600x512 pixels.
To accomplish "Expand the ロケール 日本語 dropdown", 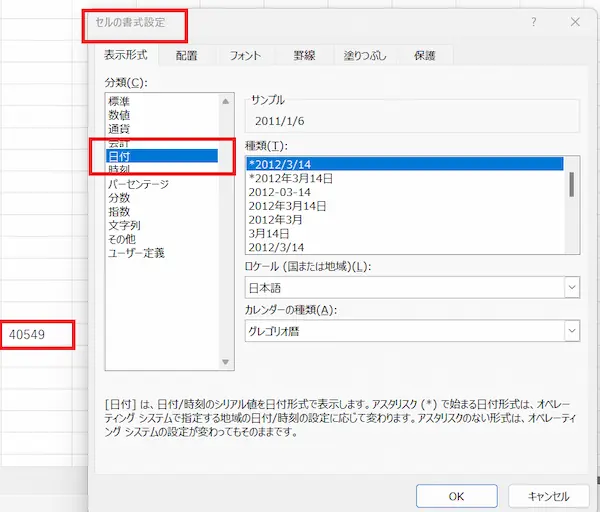I will point(571,288).
